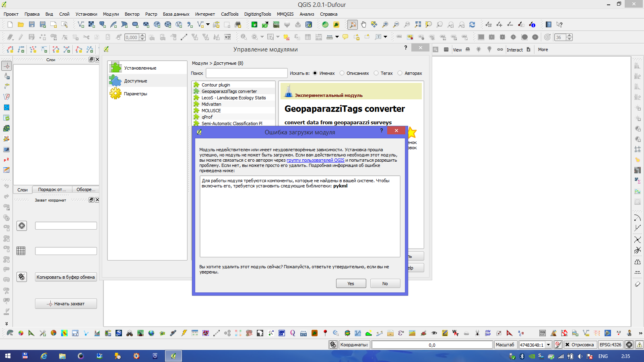Expand the annotation tool dropdown arrow
Viewport: 644px width, 362px height.
pos(385,37)
